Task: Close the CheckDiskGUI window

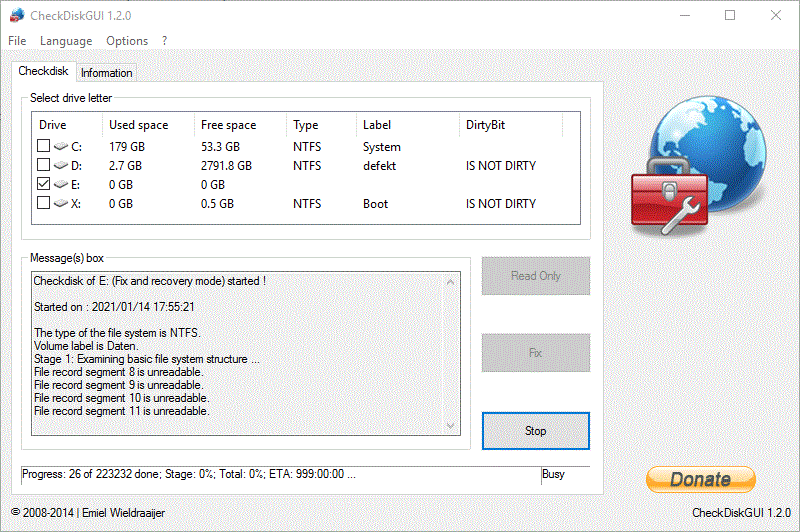Action: [x=776, y=15]
